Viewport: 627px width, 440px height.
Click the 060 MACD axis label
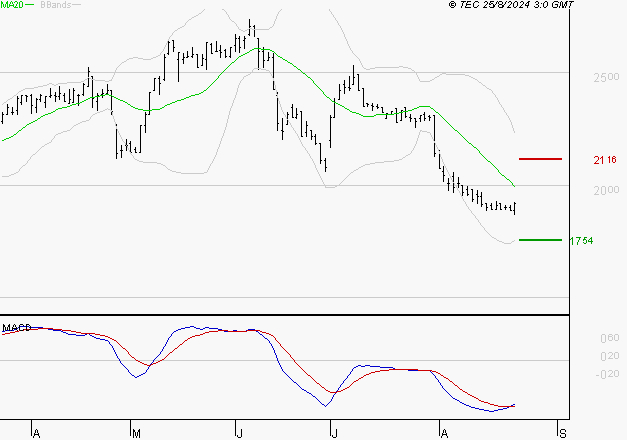610,338
